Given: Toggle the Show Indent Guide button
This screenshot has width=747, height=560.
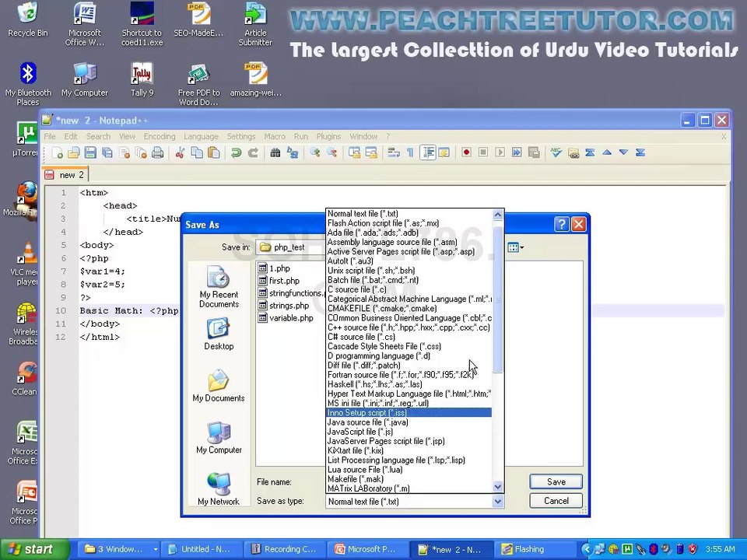Looking at the screenshot, I should click(x=428, y=153).
